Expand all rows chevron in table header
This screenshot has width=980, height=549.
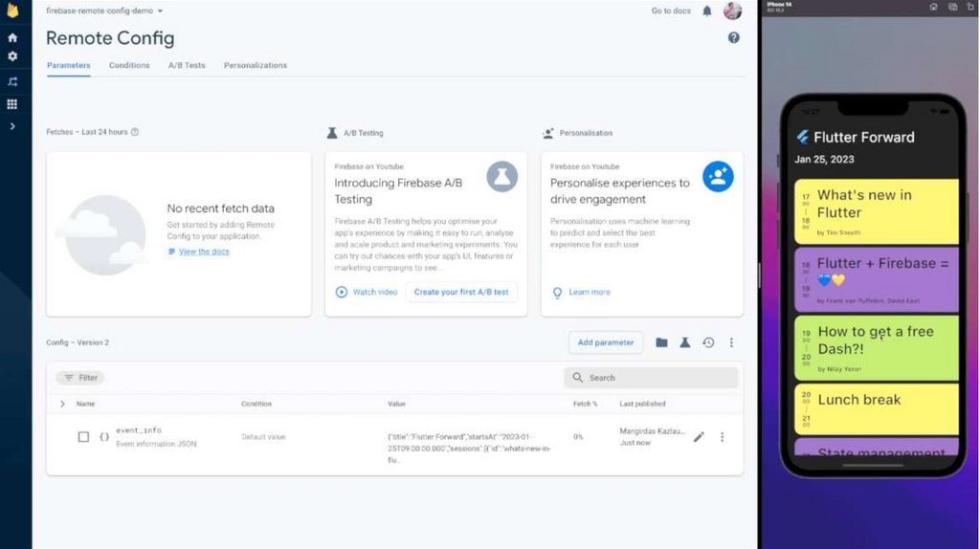click(x=62, y=405)
